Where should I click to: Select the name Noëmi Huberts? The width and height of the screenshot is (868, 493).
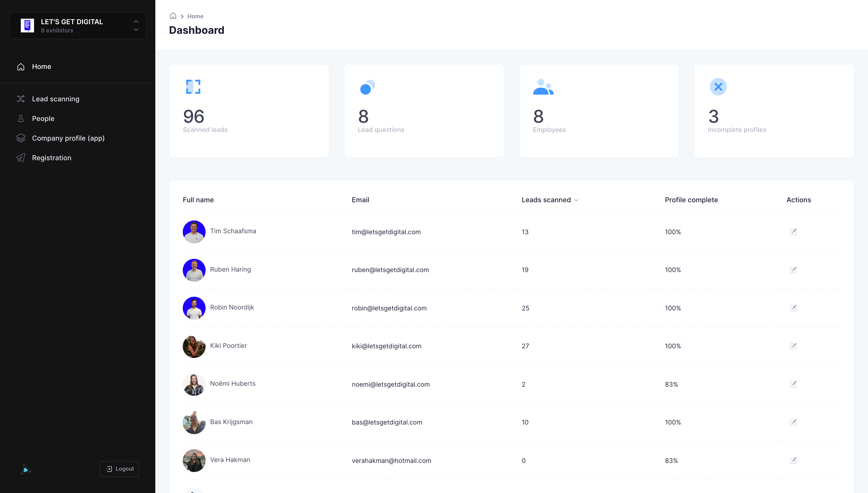point(233,384)
